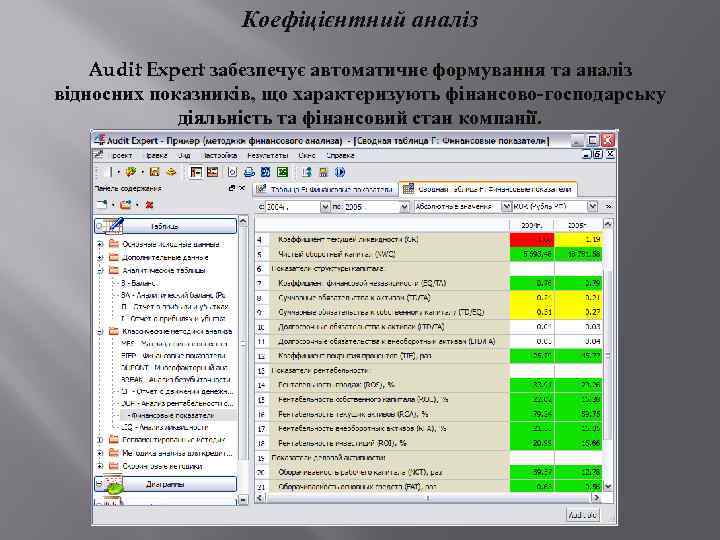The width and height of the screenshot is (720, 540).
Task: Click row 5 Чистый оборотный капитал label
Action: click(x=336, y=254)
